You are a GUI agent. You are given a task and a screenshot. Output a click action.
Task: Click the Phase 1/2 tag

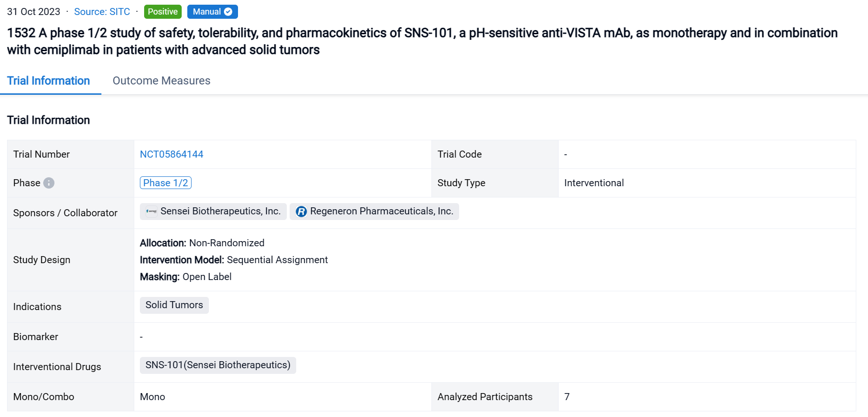[165, 183]
